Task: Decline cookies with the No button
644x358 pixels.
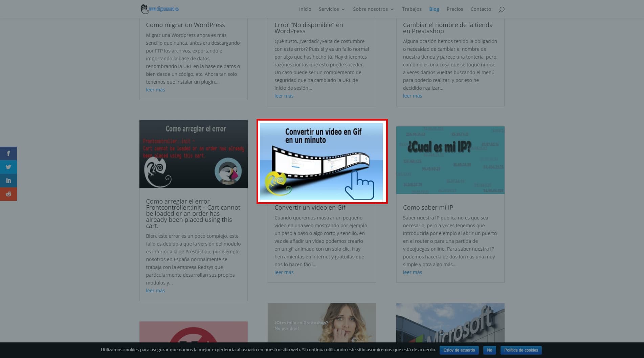Action: [x=489, y=350]
